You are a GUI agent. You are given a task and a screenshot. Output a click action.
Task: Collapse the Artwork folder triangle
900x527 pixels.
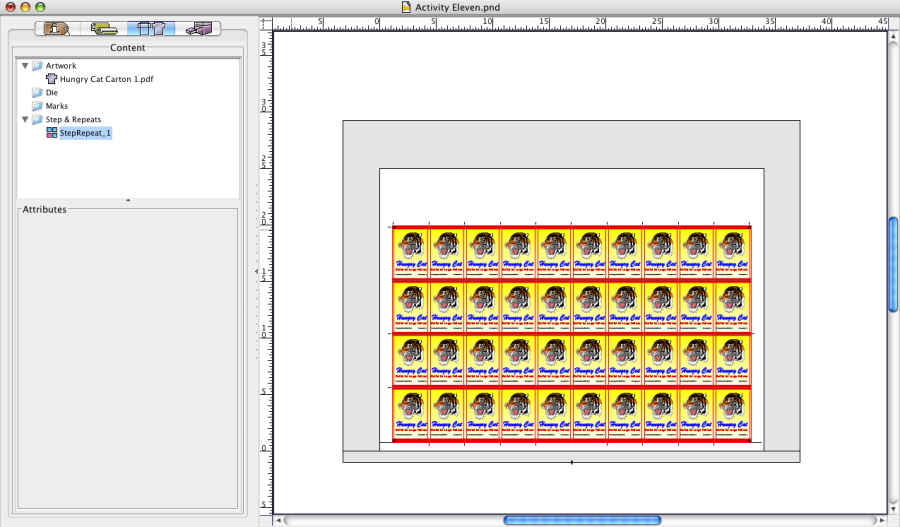pos(25,65)
